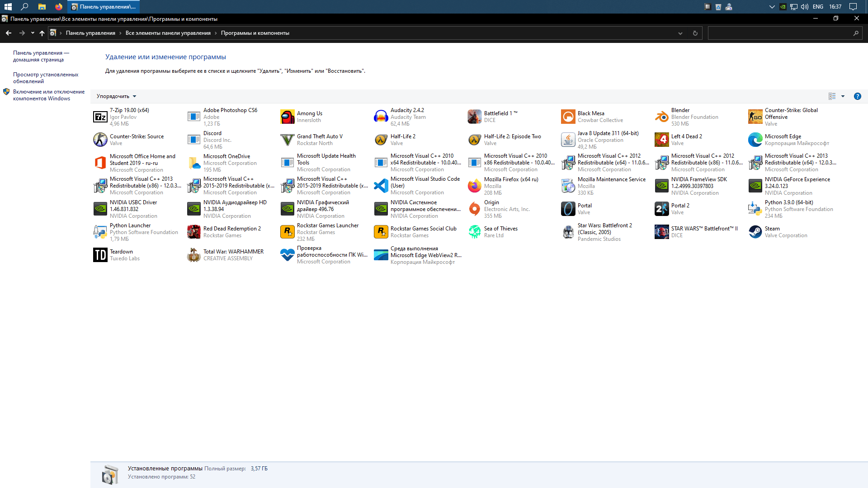The image size is (868, 488).
Task: Select the 7-Zip program icon
Action: tap(100, 117)
